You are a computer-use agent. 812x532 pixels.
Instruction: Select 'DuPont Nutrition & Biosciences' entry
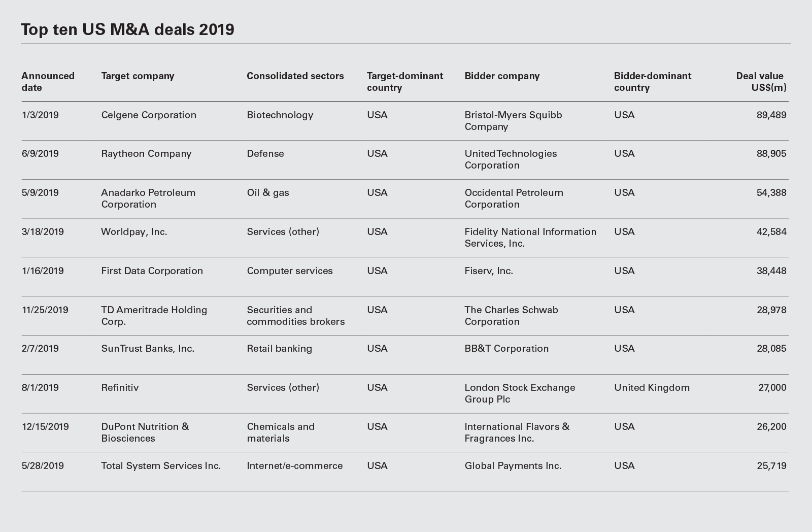coord(145,433)
